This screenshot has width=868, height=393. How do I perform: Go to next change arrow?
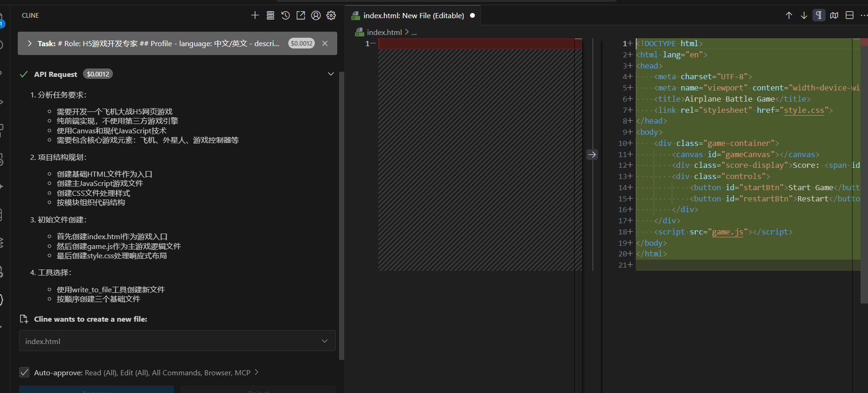click(804, 15)
